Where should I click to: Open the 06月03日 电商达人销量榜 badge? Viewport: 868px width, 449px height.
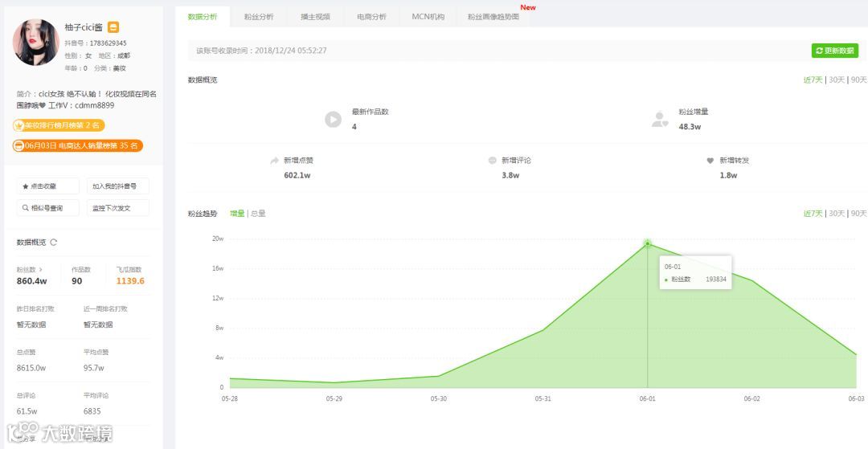(x=77, y=145)
